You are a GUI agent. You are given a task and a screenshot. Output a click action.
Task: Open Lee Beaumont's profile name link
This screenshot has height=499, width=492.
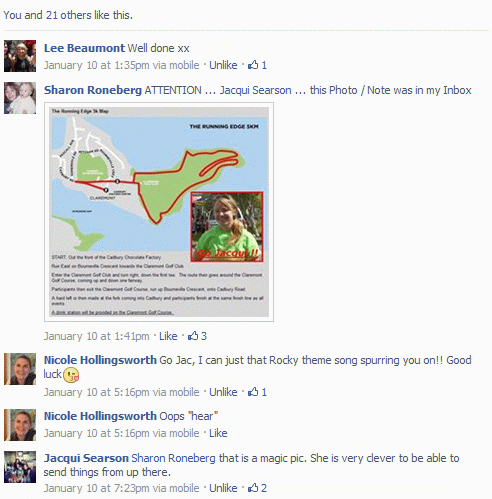(x=84, y=48)
